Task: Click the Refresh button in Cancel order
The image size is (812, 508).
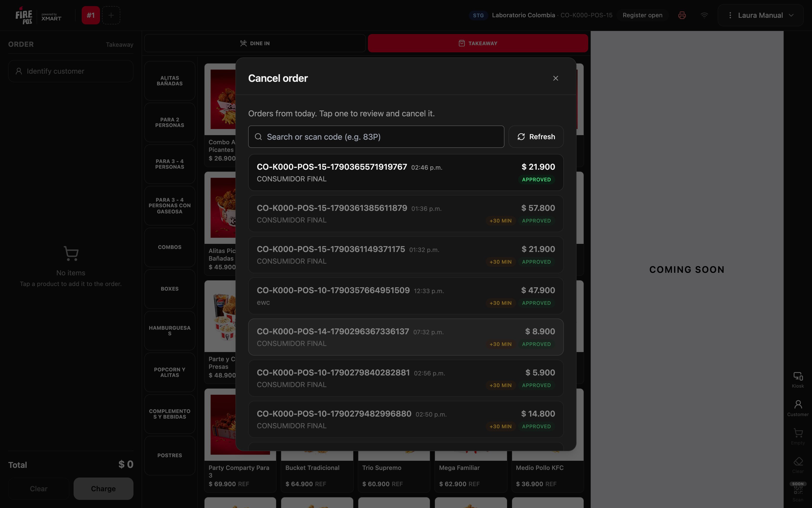Action: 536,137
